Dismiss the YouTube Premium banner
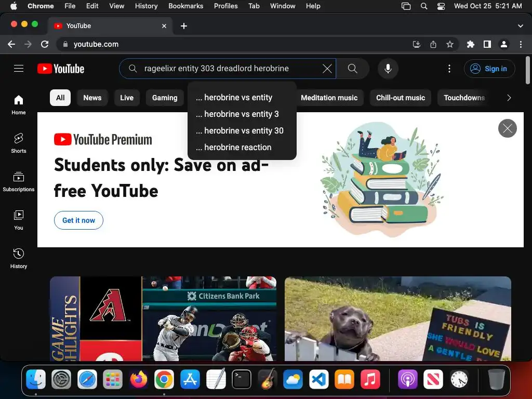Screen dimensions: 532x399 point(507,128)
